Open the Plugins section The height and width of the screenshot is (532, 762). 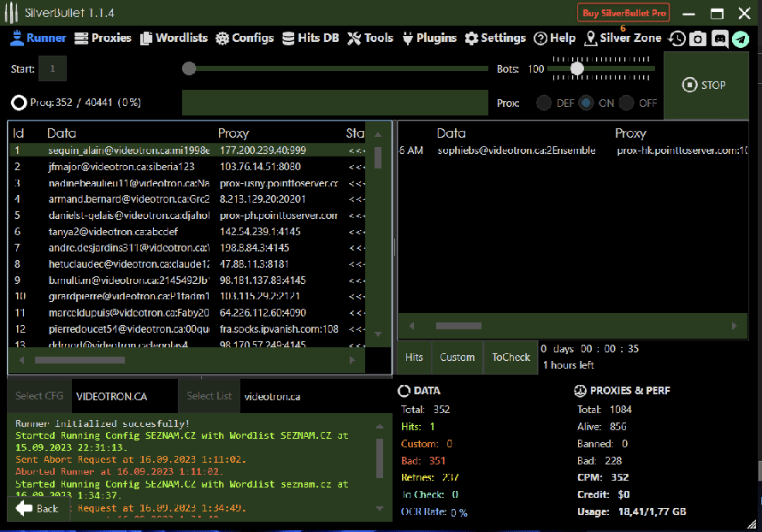[431, 38]
